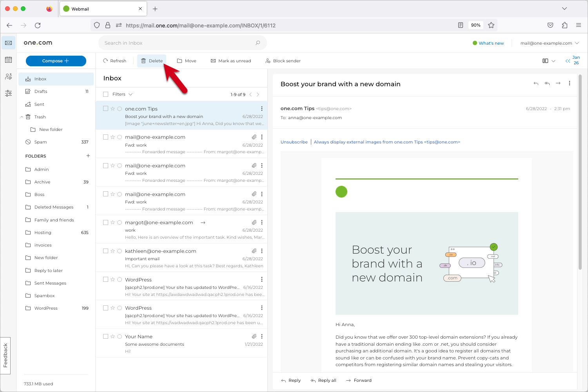Open the Spam folder
588x392 pixels.
click(x=40, y=142)
